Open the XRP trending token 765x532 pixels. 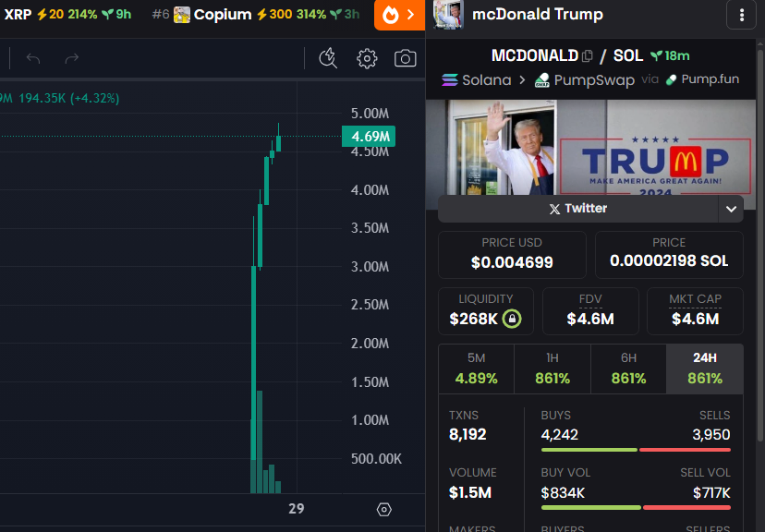click(67, 15)
